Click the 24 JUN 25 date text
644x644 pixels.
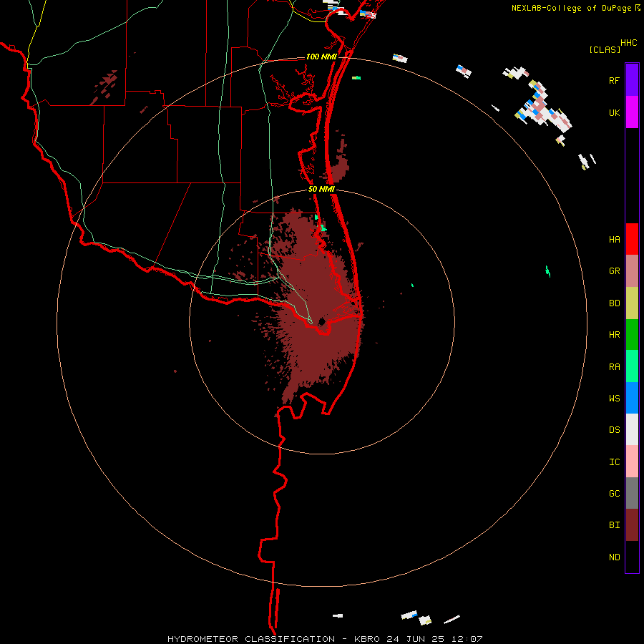pos(415,639)
